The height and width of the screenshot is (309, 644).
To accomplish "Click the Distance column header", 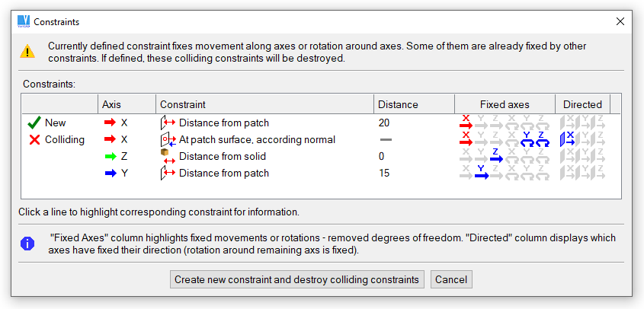I will click(x=399, y=104).
